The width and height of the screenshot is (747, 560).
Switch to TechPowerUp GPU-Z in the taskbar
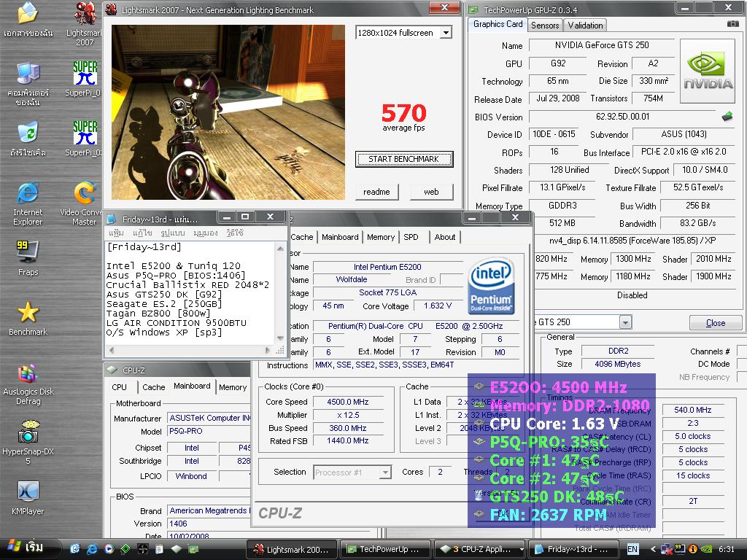pos(384,549)
